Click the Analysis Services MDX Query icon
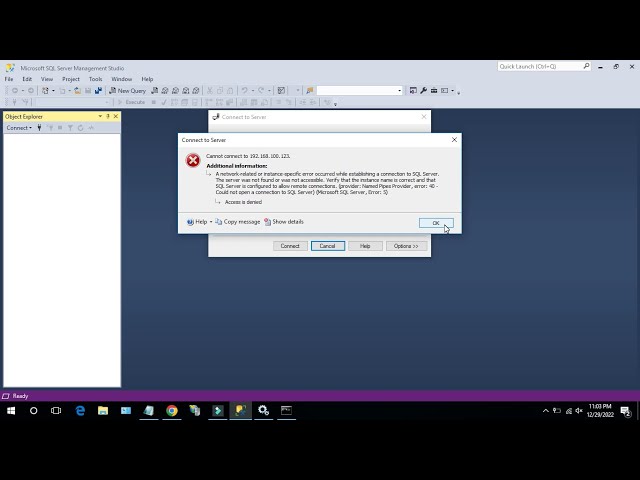The width and height of the screenshot is (640, 480). (x=165, y=91)
